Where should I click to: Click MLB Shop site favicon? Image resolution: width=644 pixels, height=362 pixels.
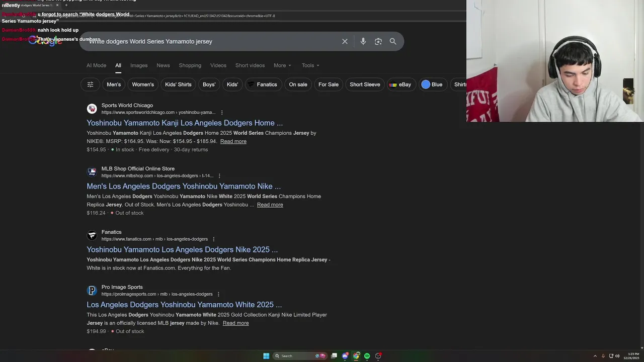(x=92, y=172)
